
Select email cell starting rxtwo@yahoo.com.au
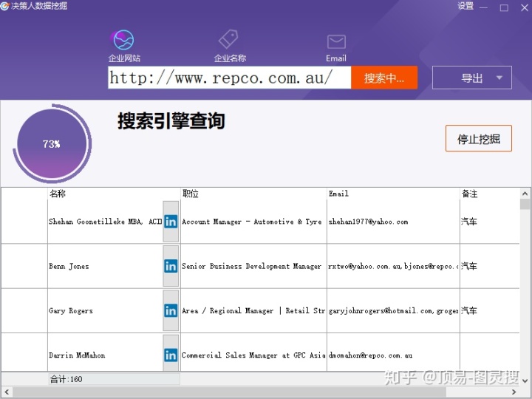pyautogui.click(x=393, y=266)
